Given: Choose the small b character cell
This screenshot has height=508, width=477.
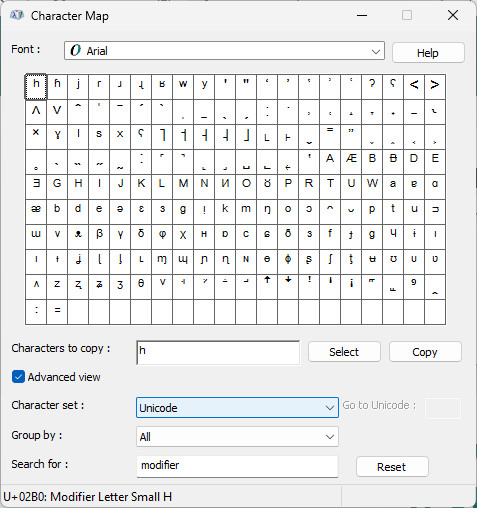Looking at the screenshot, I should click(x=57, y=212).
